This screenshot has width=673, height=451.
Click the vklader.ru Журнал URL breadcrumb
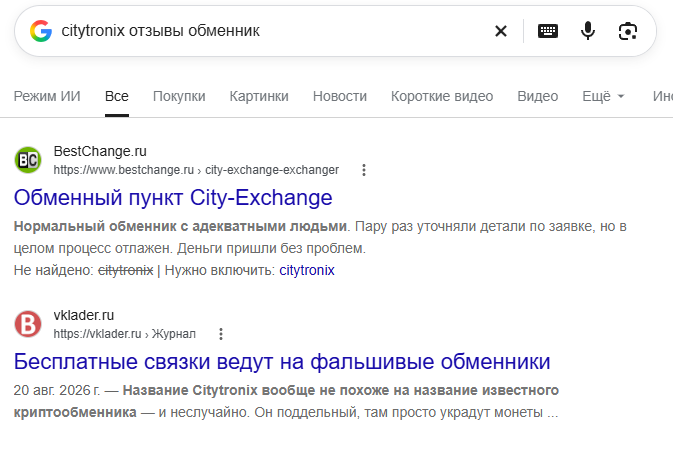pyautogui.click(x=124, y=334)
